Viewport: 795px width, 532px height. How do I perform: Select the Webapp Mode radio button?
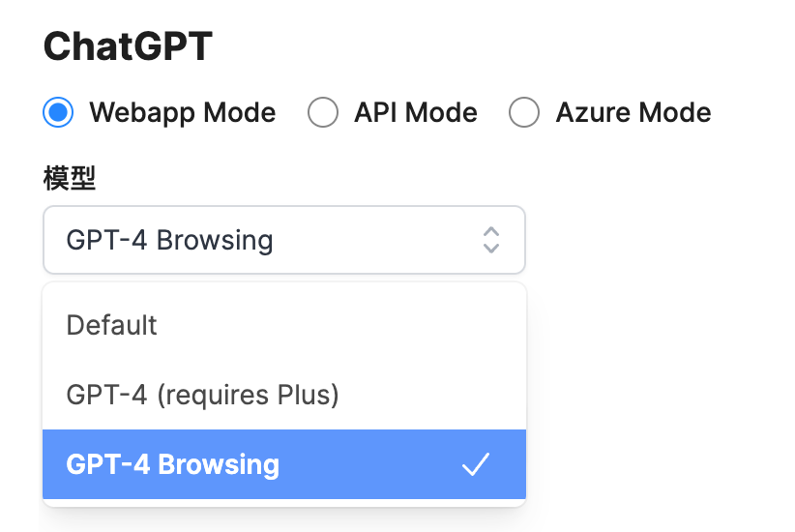59,113
